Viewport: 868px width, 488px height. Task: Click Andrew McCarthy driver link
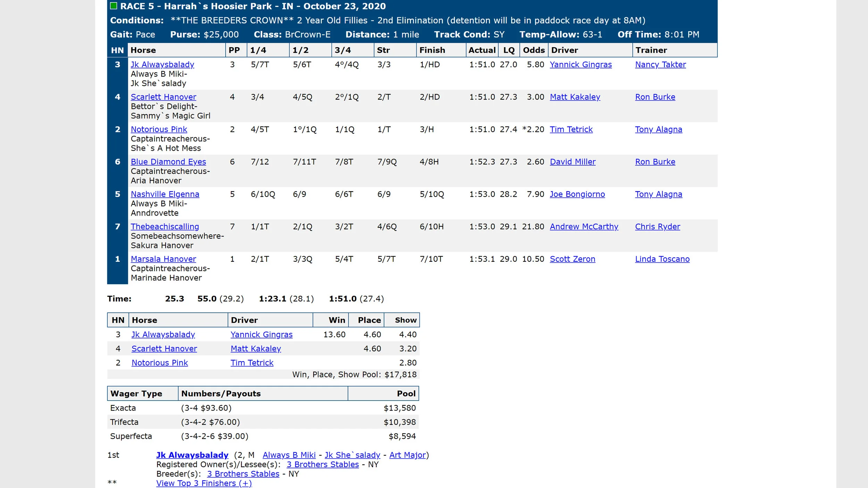584,227
